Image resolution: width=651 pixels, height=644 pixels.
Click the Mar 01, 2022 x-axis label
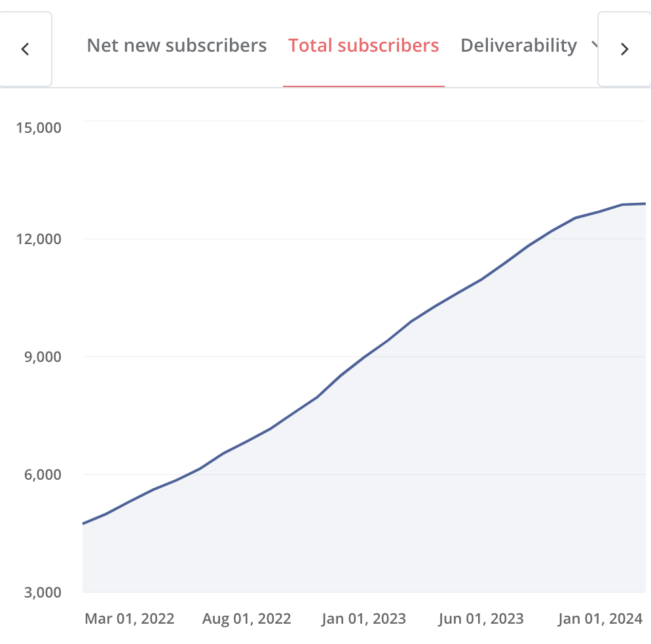pos(130,618)
